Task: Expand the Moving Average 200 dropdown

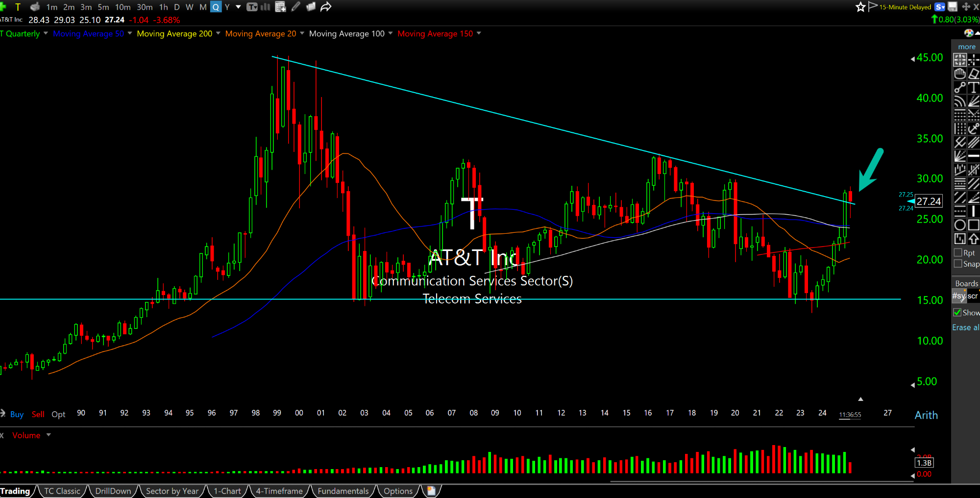Action: coord(218,33)
